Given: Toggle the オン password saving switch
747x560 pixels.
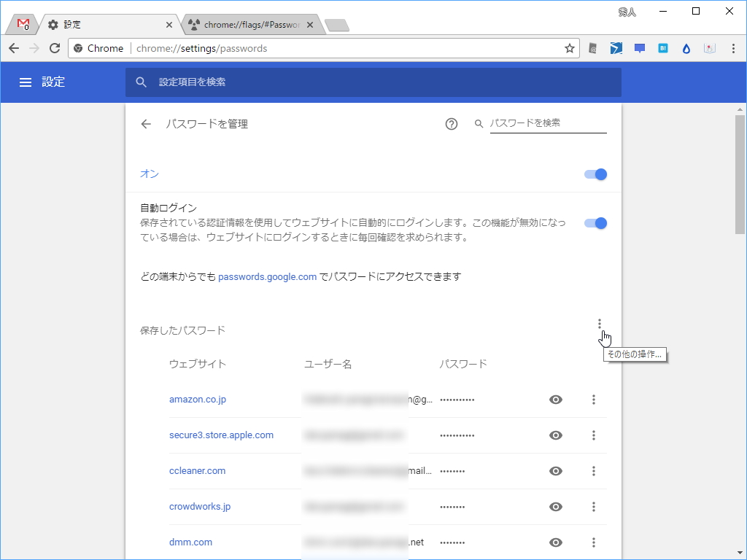Looking at the screenshot, I should tap(595, 174).
